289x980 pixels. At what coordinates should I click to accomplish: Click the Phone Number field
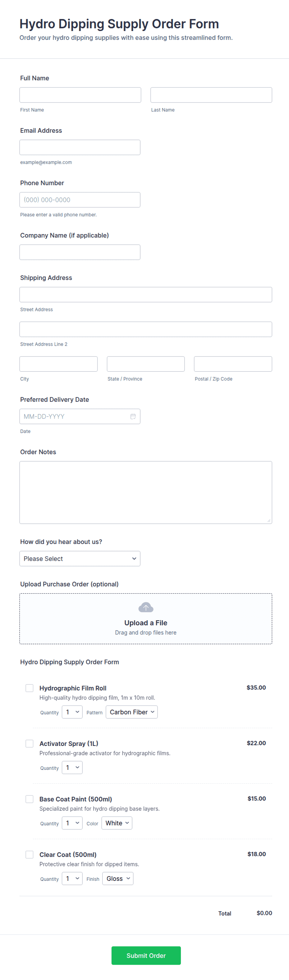point(80,200)
